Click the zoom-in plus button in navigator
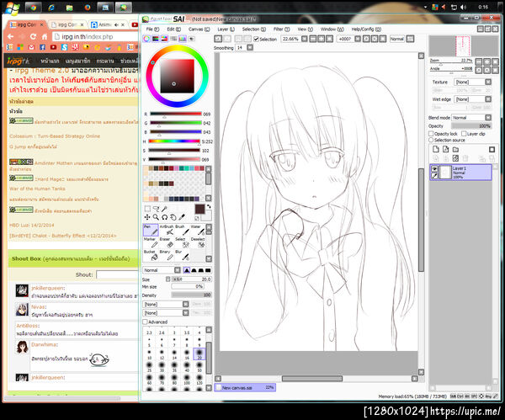505x420 pixels. tap(487, 61)
